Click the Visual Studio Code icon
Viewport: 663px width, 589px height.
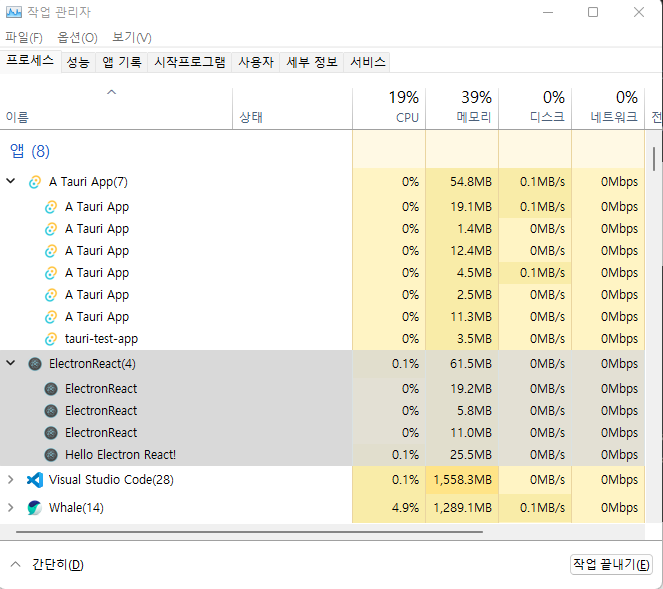pos(35,480)
